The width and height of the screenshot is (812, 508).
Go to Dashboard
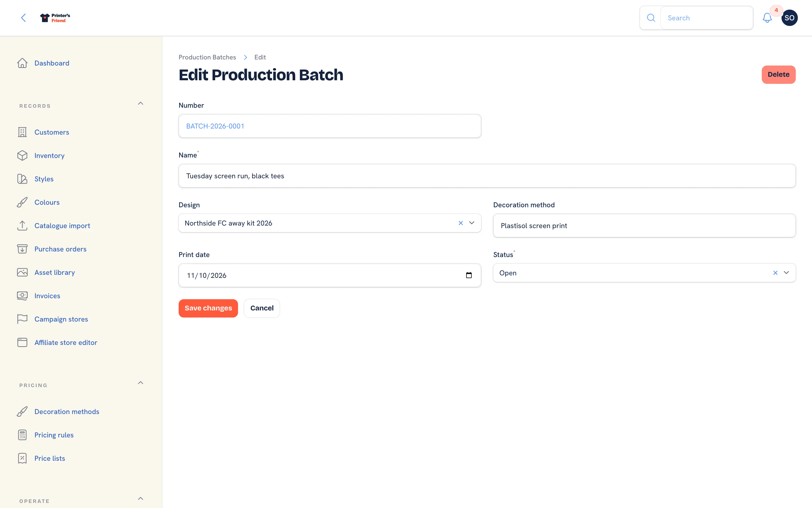point(52,63)
